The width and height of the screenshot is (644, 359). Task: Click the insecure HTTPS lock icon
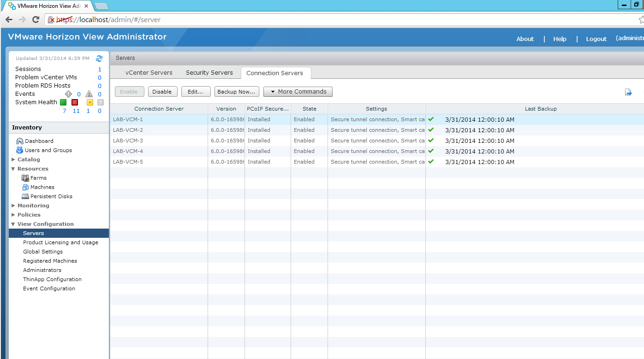click(52, 20)
